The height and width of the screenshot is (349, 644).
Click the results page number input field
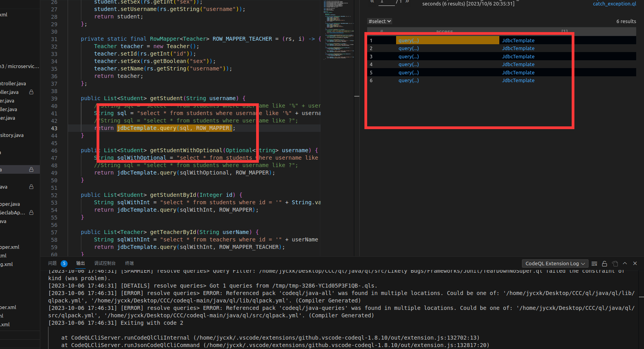click(x=386, y=2)
